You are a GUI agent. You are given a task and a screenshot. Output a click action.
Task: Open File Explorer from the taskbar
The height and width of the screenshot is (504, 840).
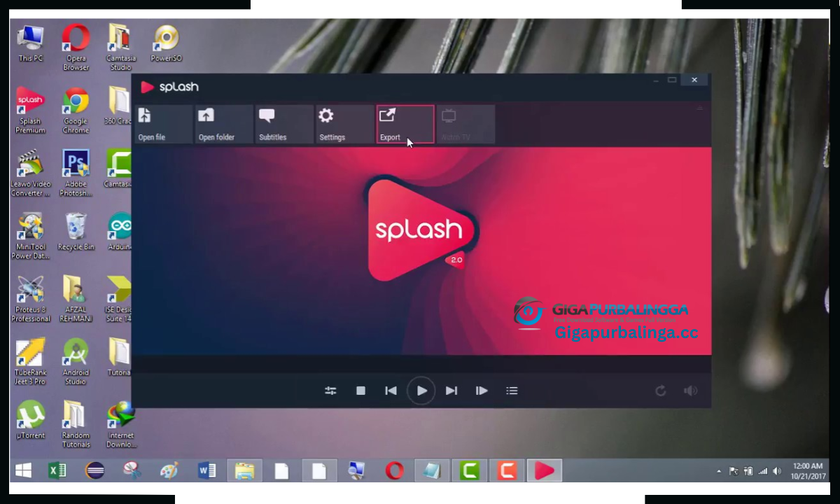point(244,470)
